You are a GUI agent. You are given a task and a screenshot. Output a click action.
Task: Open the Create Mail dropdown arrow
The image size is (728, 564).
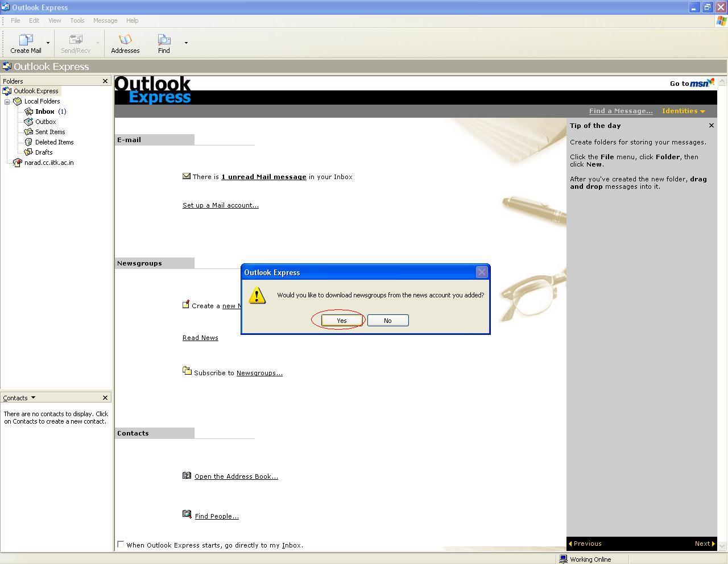(48, 43)
